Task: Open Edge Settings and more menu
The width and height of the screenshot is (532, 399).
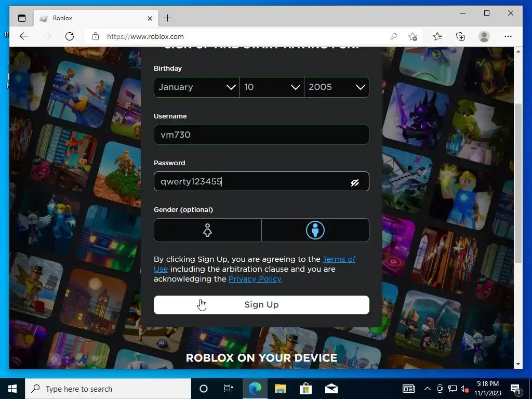Action: pyautogui.click(x=508, y=36)
